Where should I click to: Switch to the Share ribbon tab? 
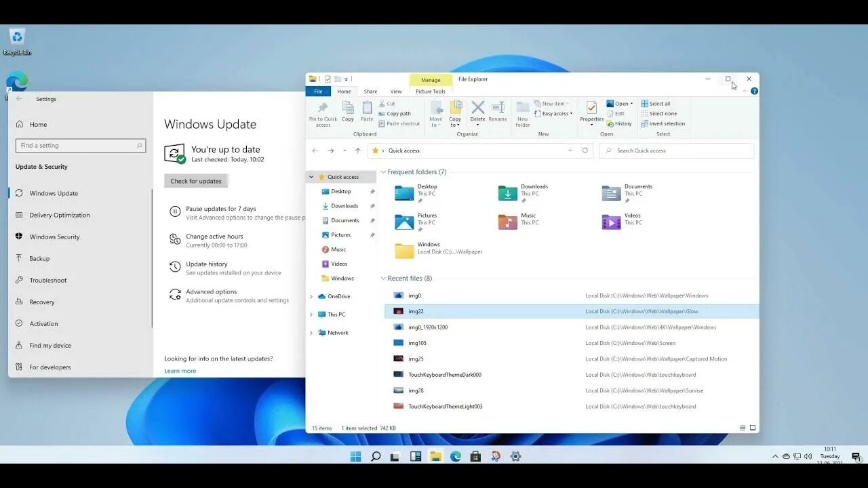click(370, 91)
